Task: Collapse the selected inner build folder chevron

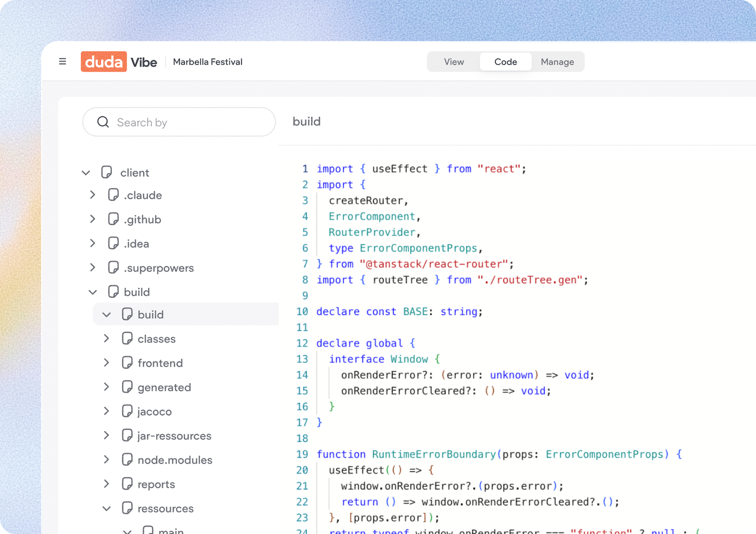Action: click(106, 314)
